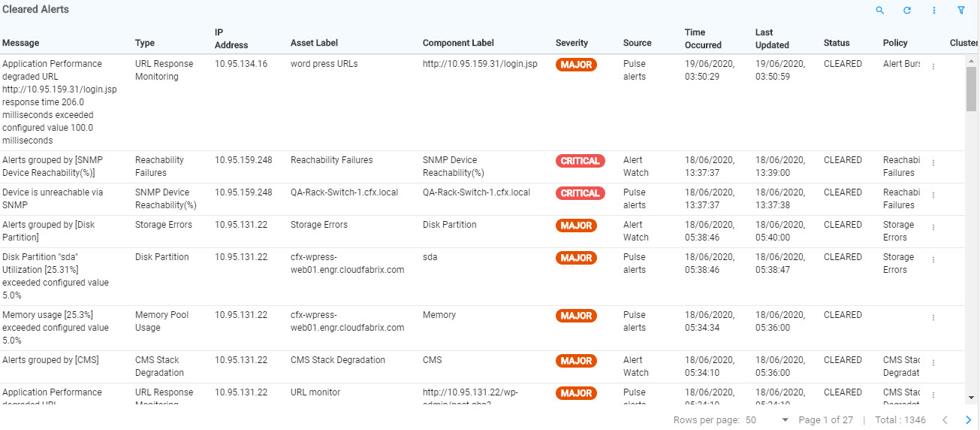980x430 pixels.
Task: Click the IP Address column header
Action: point(231,38)
